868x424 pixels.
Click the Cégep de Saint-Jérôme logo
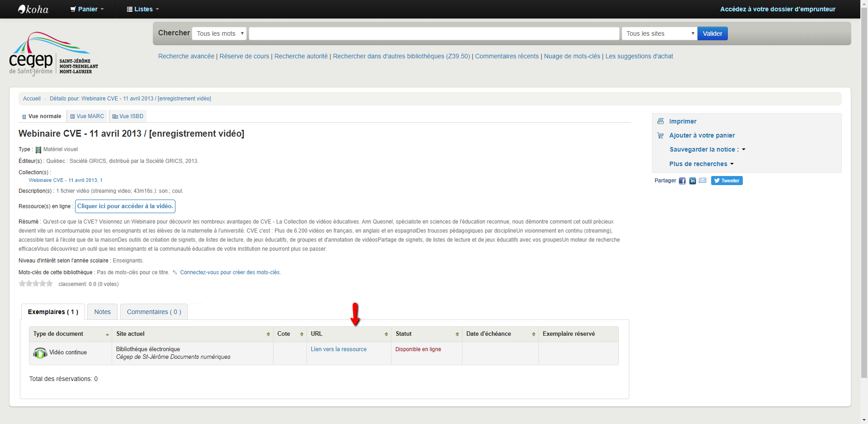point(53,53)
